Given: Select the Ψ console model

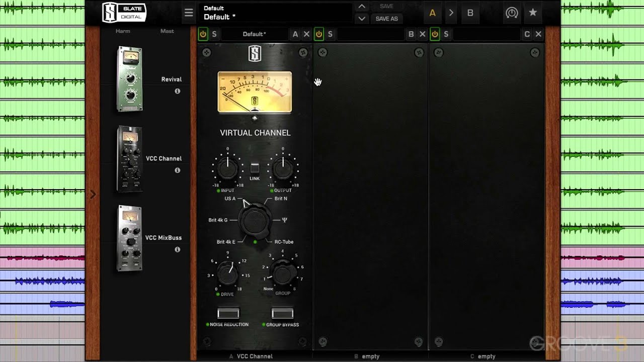Looking at the screenshot, I should pyautogui.click(x=285, y=220).
